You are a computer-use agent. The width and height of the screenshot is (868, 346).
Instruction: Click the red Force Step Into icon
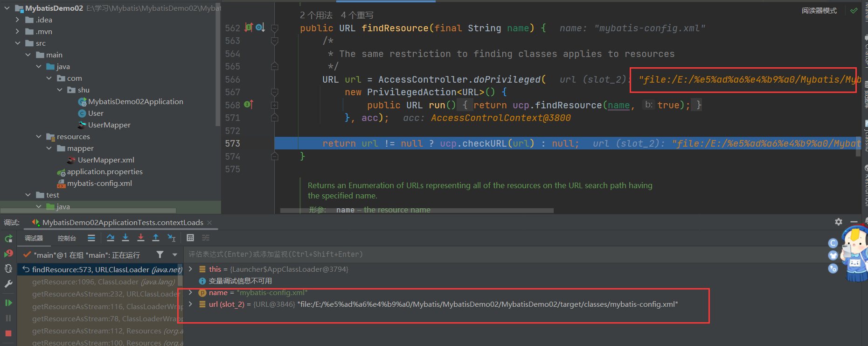[x=141, y=238]
